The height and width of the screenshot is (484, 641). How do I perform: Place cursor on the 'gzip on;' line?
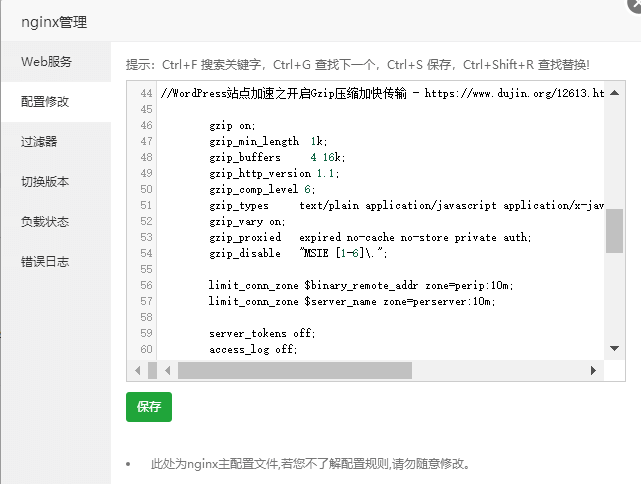click(232, 126)
